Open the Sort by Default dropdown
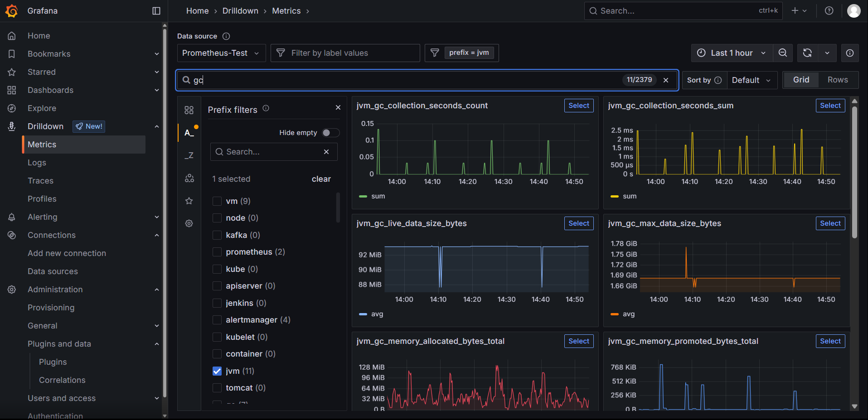This screenshot has width=868, height=420. tap(752, 80)
